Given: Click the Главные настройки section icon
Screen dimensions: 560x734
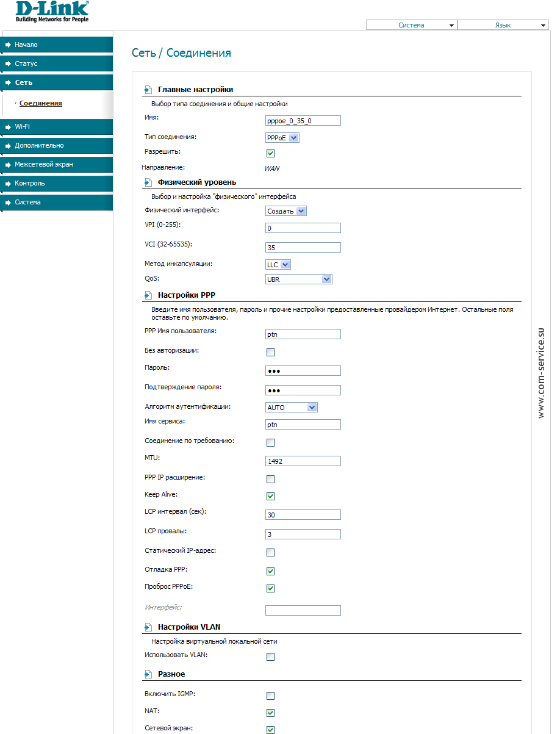Looking at the screenshot, I should (148, 90).
